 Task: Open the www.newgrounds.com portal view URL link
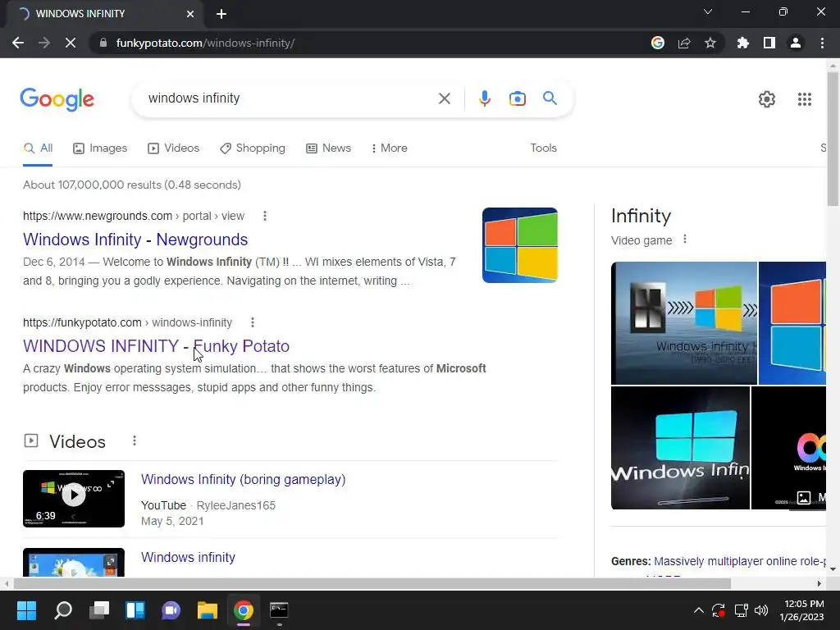134,216
